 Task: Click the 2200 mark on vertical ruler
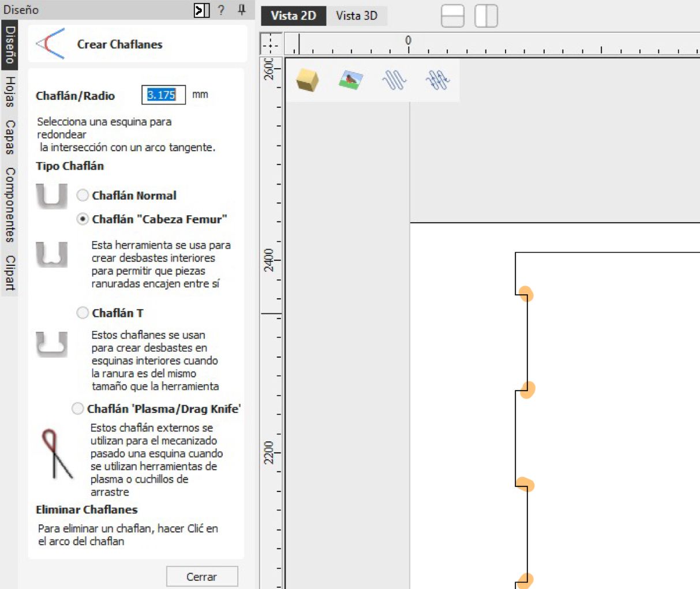(269, 453)
